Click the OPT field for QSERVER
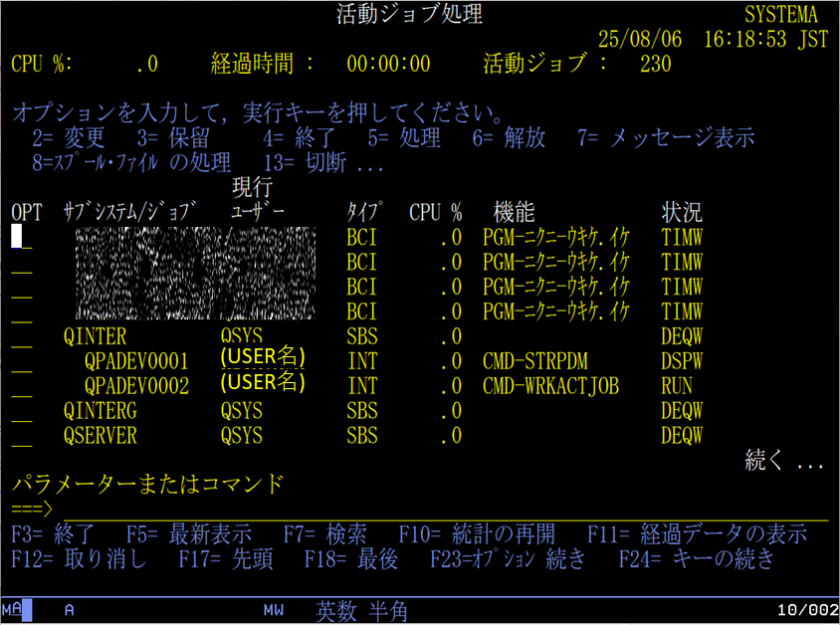 click(x=22, y=436)
